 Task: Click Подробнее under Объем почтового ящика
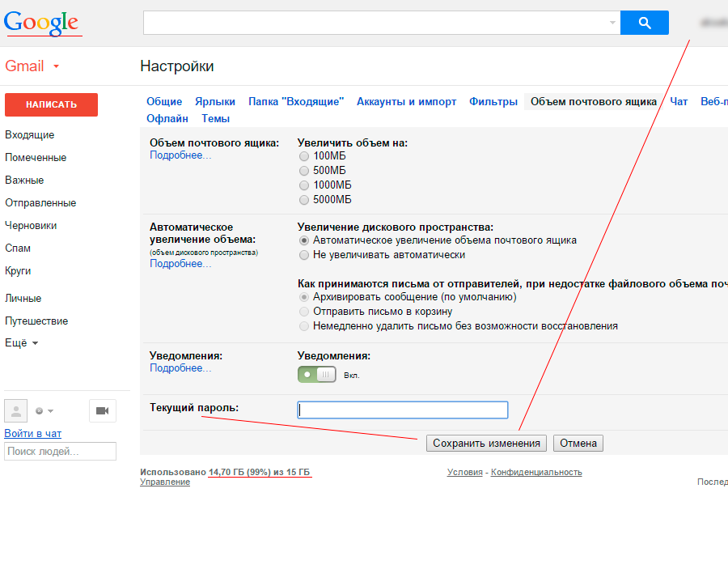180,155
